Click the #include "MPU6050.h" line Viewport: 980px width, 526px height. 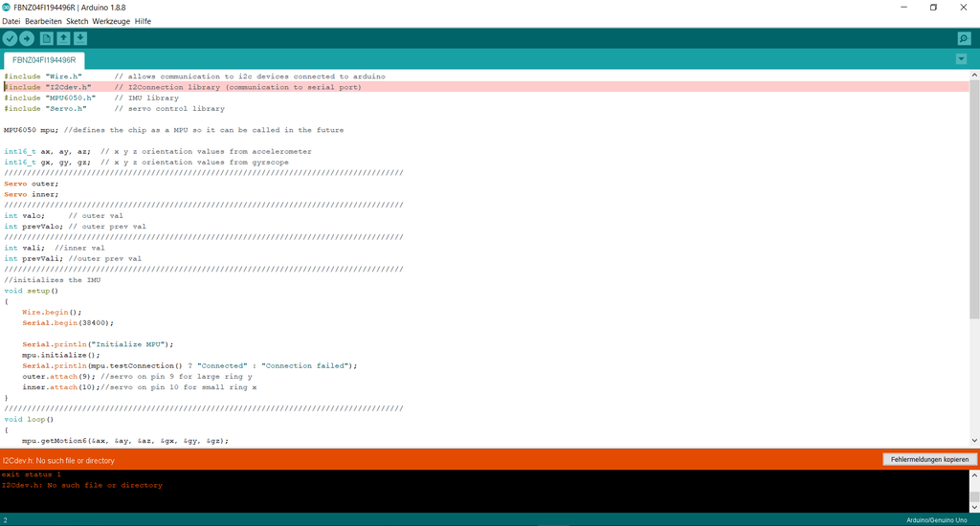coord(91,99)
